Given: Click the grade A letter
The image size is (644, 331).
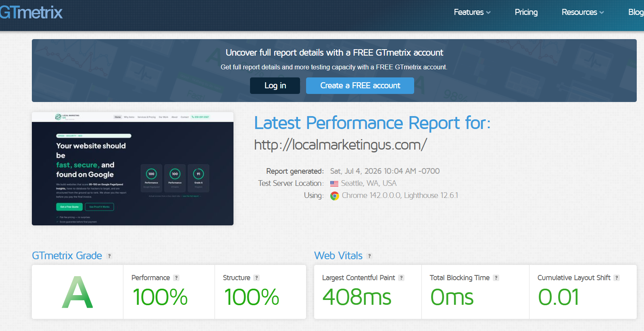Looking at the screenshot, I should [77, 292].
